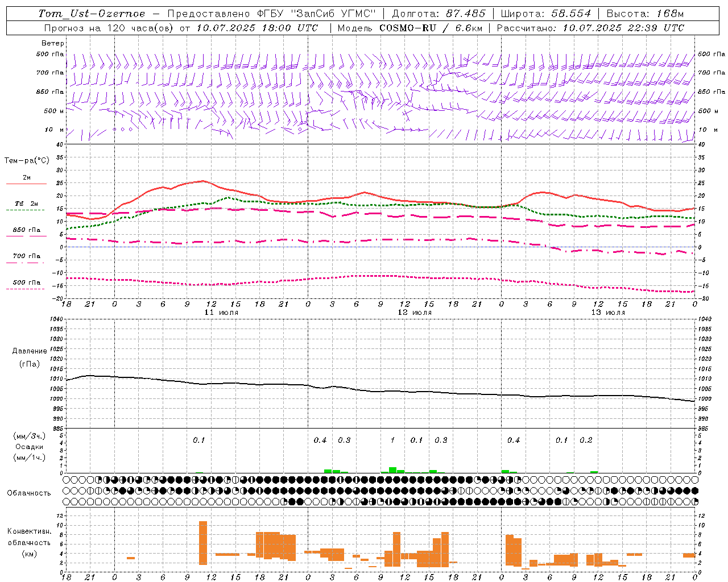
Task: Click the red 2м temperature legend line
Action: 26,184
